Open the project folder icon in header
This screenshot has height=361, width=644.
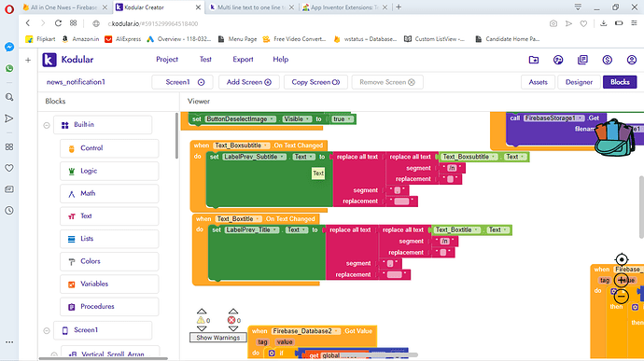[x=534, y=60]
